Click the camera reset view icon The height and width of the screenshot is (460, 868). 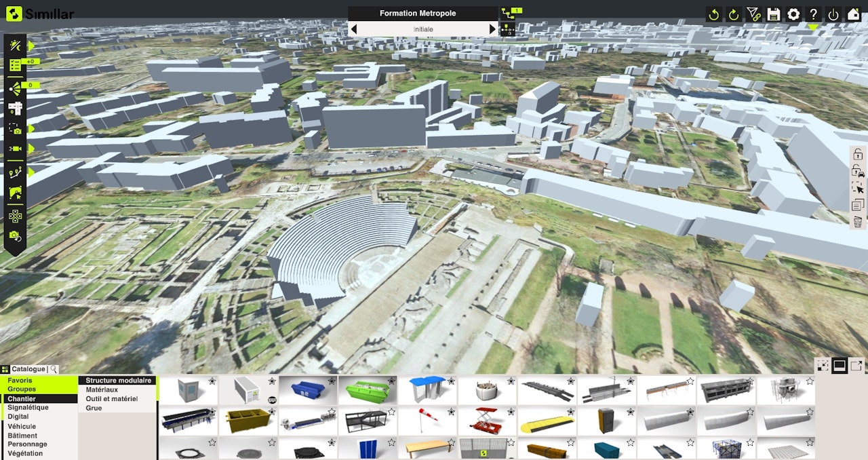pos(15,236)
